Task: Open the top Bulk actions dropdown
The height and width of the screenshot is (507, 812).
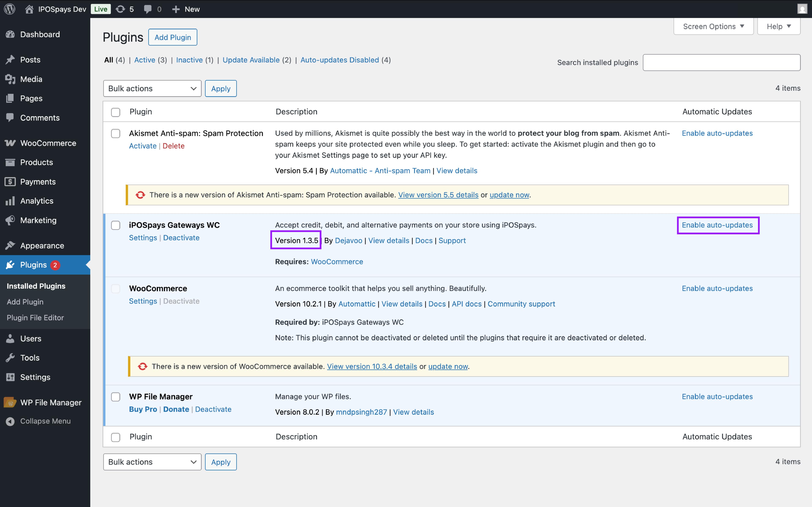Action: point(152,89)
